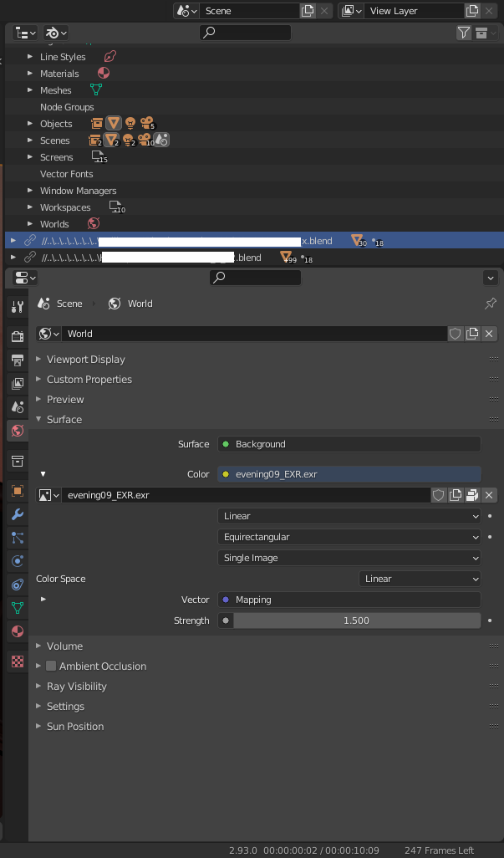Expand the Worlds tree row

30,223
